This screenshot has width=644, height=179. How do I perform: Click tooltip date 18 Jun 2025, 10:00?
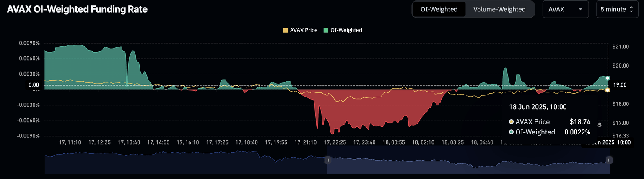pyautogui.click(x=538, y=107)
